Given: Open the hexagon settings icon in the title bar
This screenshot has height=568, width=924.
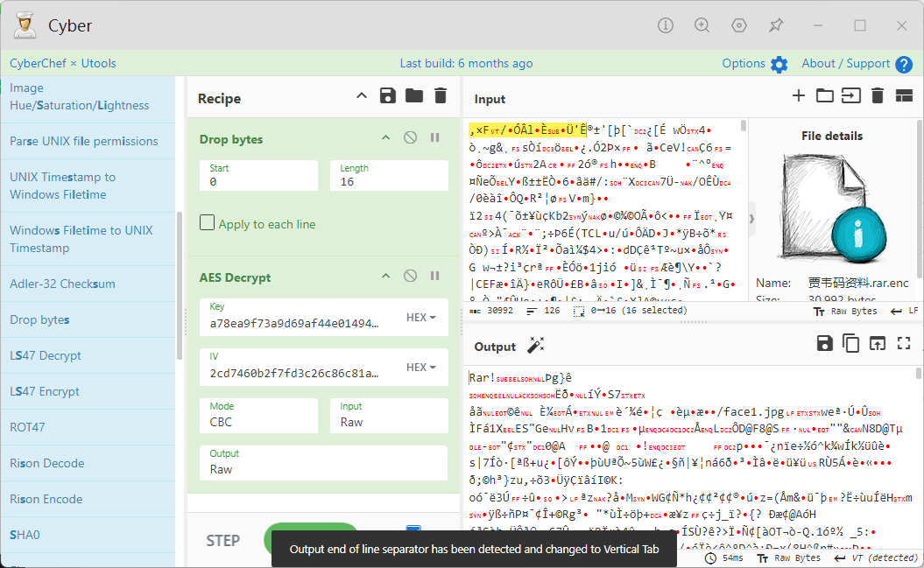Looking at the screenshot, I should tap(739, 25).
